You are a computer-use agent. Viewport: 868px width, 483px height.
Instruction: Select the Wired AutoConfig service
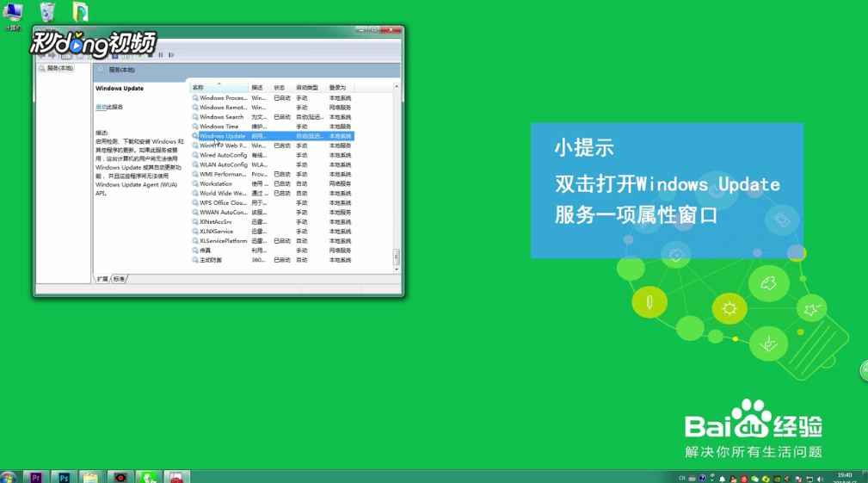point(272,155)
